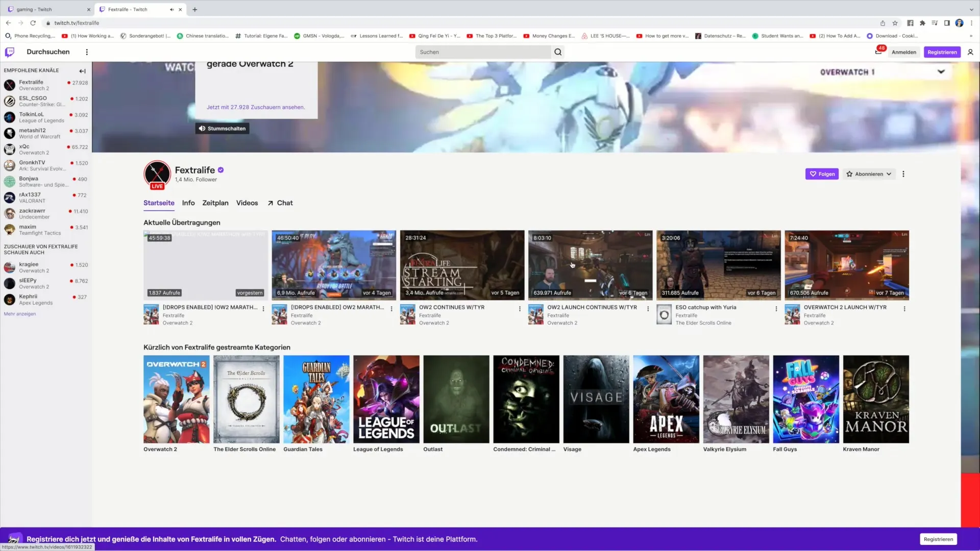Toggle visibility of recommended channels sidebar
980x551 pixels.
click(x=82, y=70)
